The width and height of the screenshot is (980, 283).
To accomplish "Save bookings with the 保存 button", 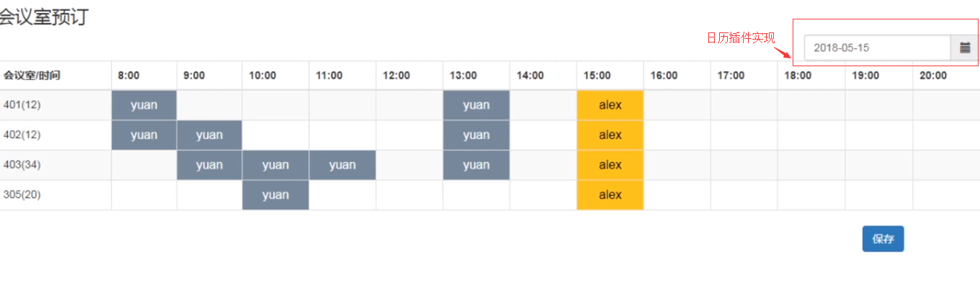I will tap(883, 239).
